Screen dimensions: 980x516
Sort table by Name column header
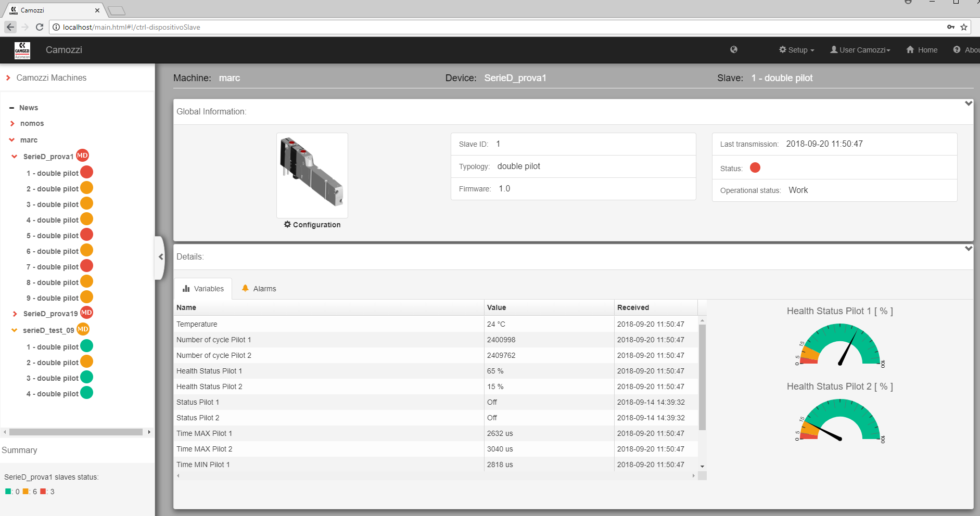(x=329, y=307)
